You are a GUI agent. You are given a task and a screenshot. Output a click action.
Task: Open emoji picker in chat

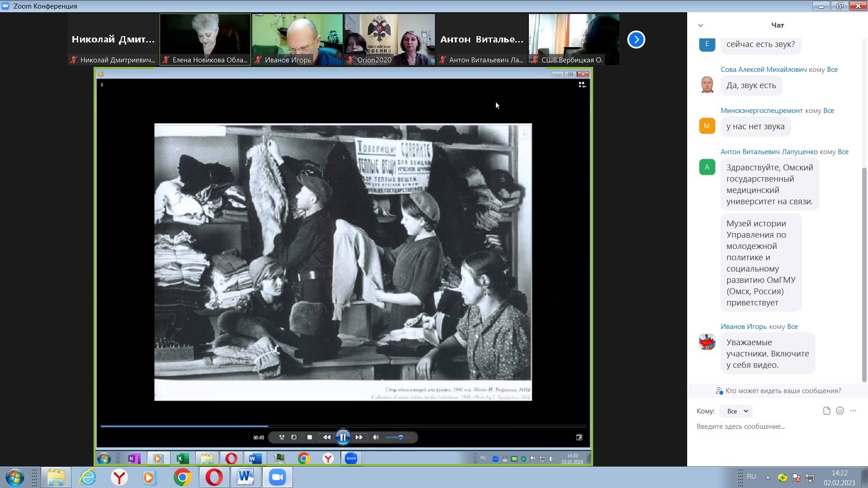coord(840,411)
